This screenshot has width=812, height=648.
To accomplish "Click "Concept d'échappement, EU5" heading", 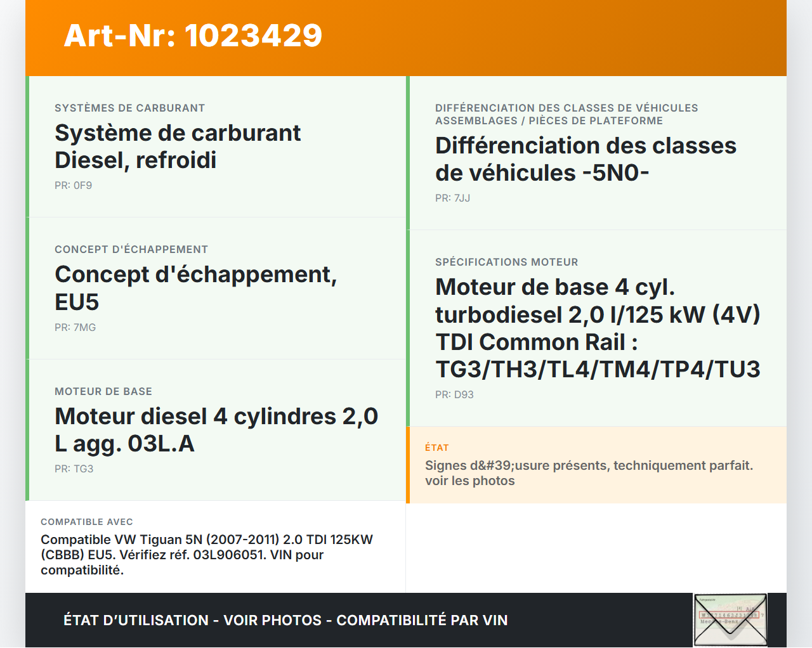I will [196, 288].
